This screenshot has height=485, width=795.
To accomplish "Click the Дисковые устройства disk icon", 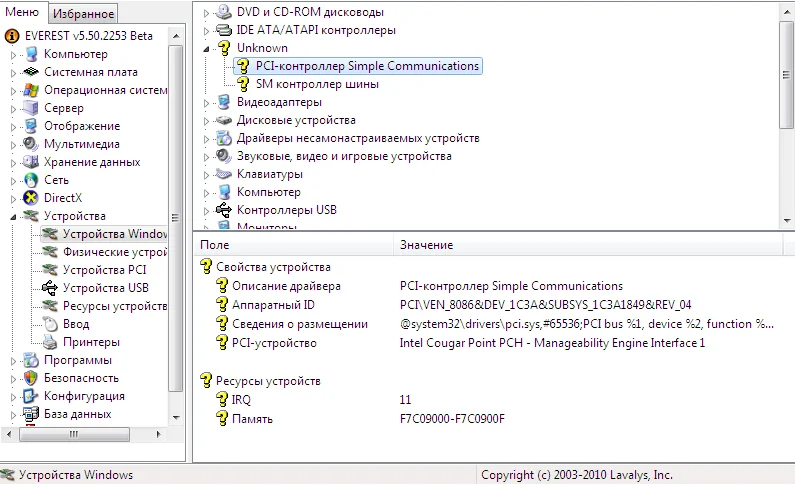I will tap(224, 120).
